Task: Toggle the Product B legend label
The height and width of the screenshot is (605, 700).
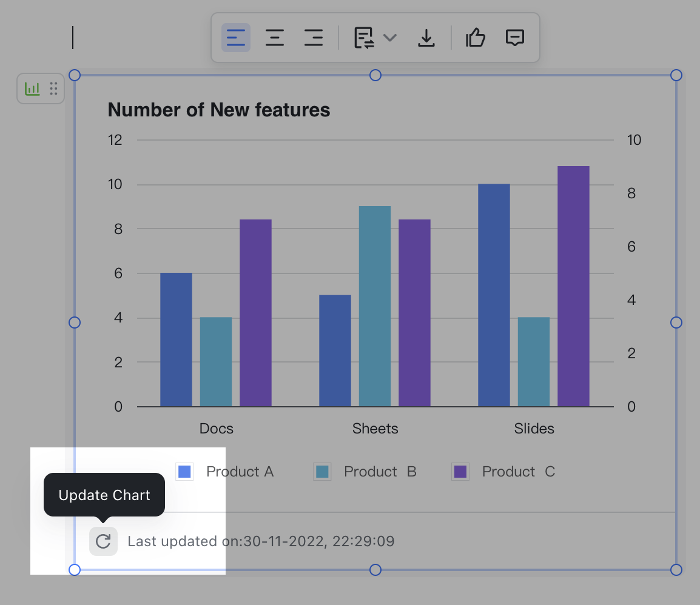Action: click(380, 472)
